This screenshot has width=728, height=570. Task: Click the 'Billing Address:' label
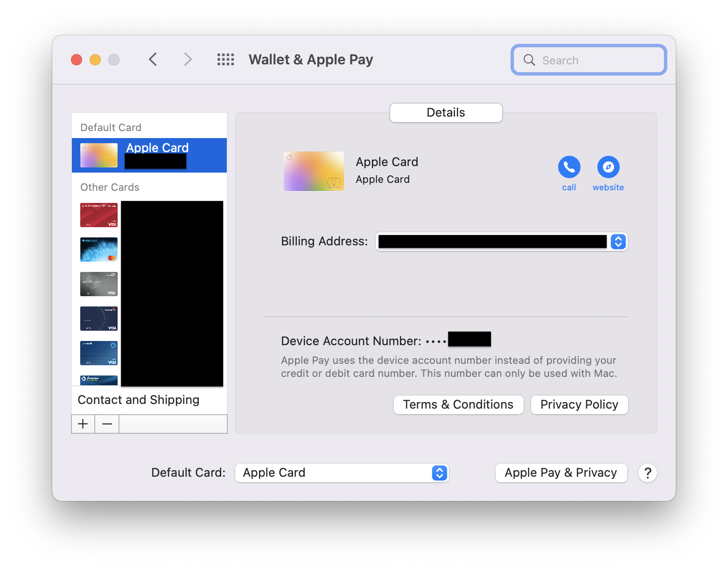(324, 241)
